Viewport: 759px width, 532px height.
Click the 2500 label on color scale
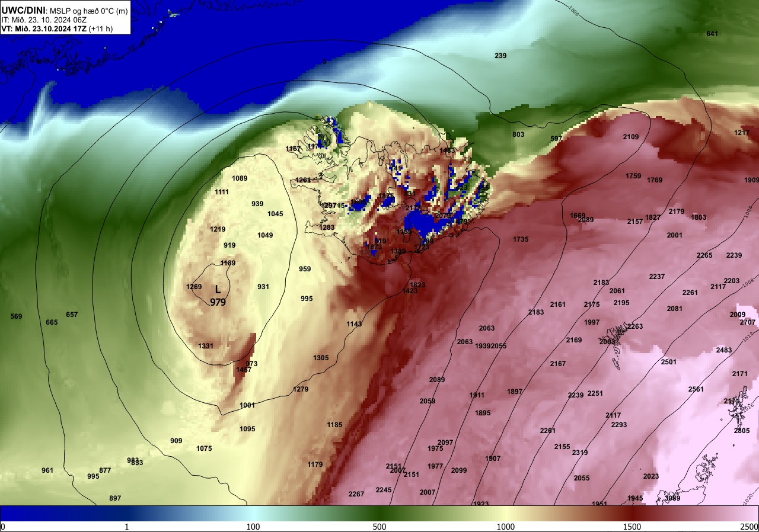point(750,527)
